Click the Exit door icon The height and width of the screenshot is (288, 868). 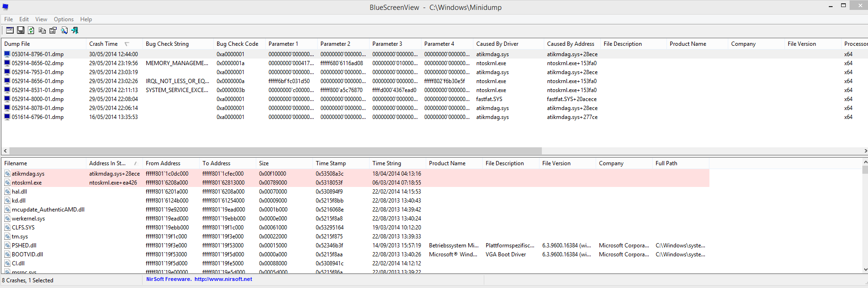(x=75, y=30)
